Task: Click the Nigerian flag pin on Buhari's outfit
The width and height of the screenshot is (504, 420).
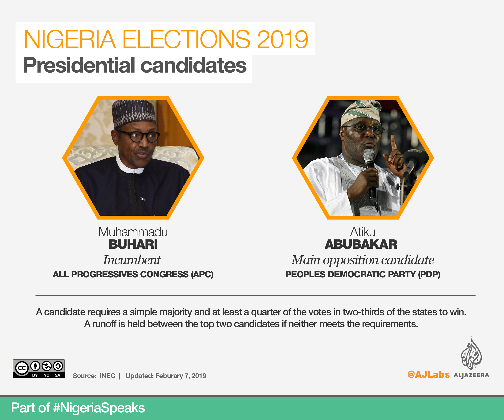Action: 142,199
